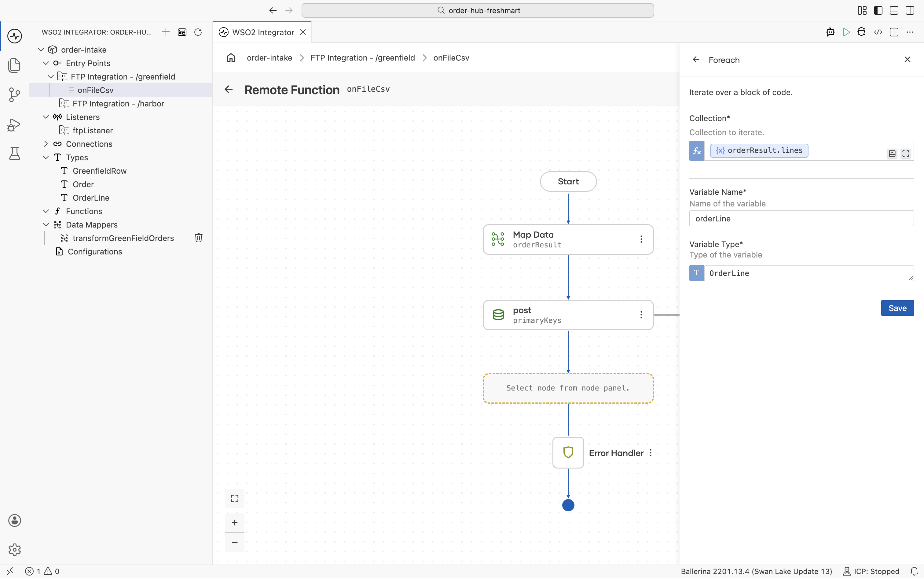
Task: Open Testing flask icon in activity bar
Action: pyautogui.click(x=14, y=154)
